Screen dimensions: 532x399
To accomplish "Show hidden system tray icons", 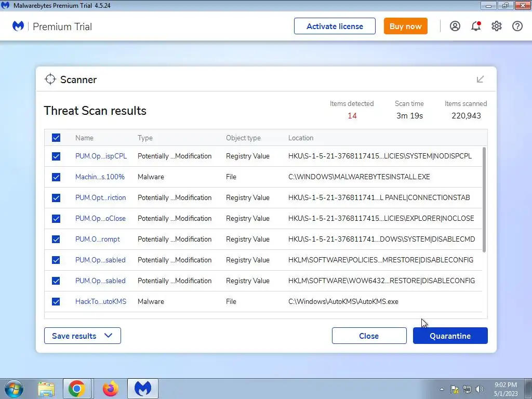I will [442, 389].
